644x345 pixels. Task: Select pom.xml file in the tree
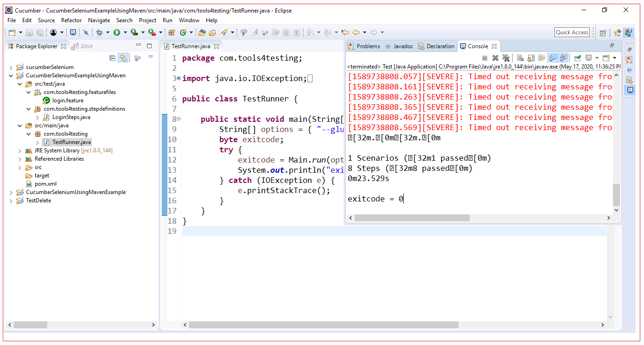click(x=45, y=184)
